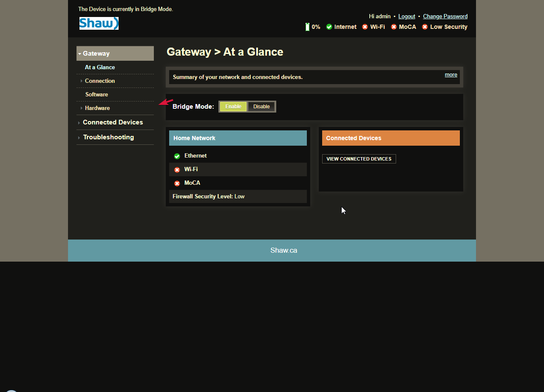The image size is (544, 392).
Task: Click the red Wi-Fi status icon in header
Action: click(365, 27)
